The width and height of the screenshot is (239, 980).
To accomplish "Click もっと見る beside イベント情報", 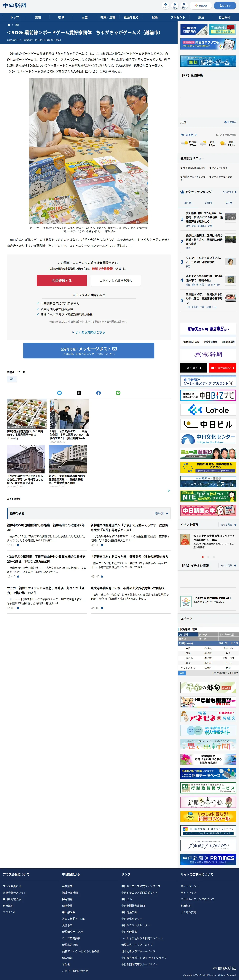I will pos(228,525).
